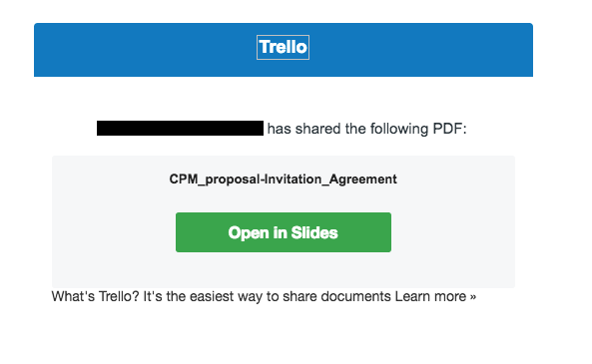Screen dimensions: 592x364
Task: Click the "What's Trello?" question text
Action: coord(96,296)
